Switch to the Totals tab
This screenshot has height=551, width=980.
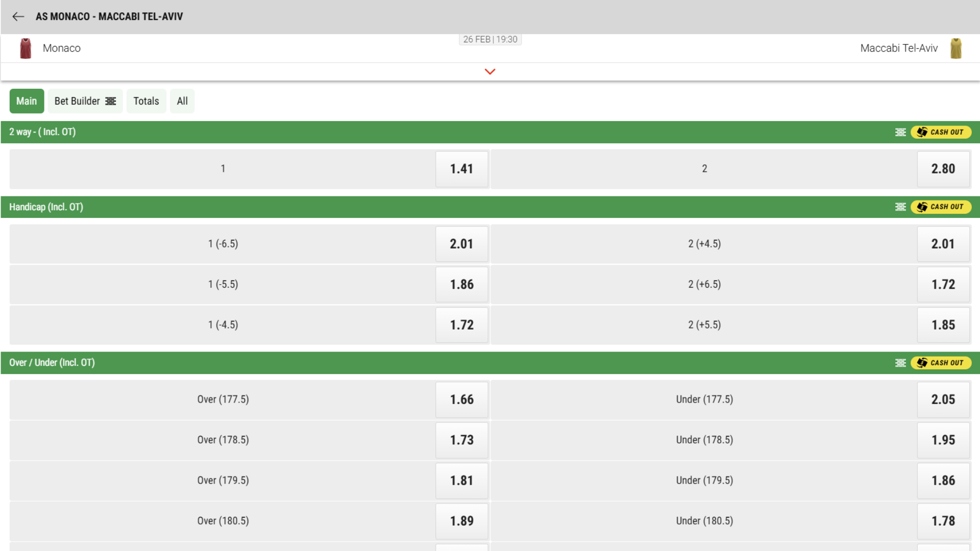click(146, 101)
